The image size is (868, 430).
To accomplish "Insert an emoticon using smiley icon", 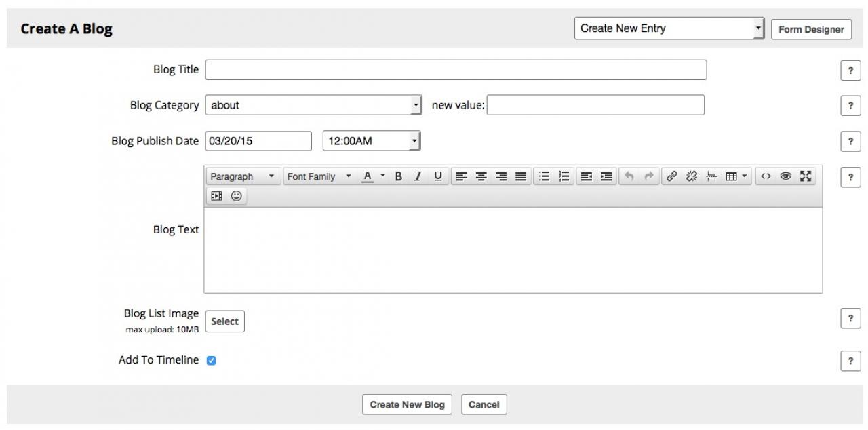I will click(237, 196).
